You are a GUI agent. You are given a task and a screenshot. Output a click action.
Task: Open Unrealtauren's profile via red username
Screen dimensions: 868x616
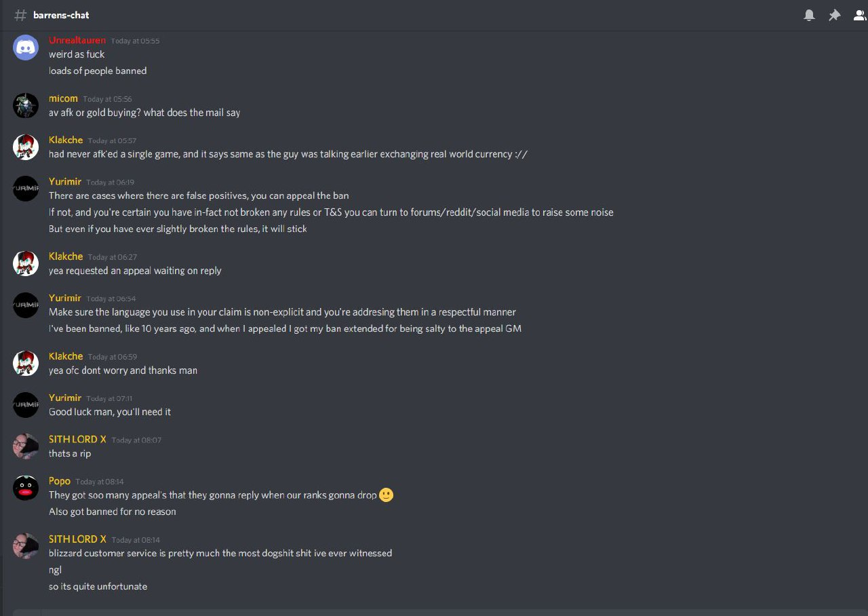pyautogui.click(x=77, y=40)
